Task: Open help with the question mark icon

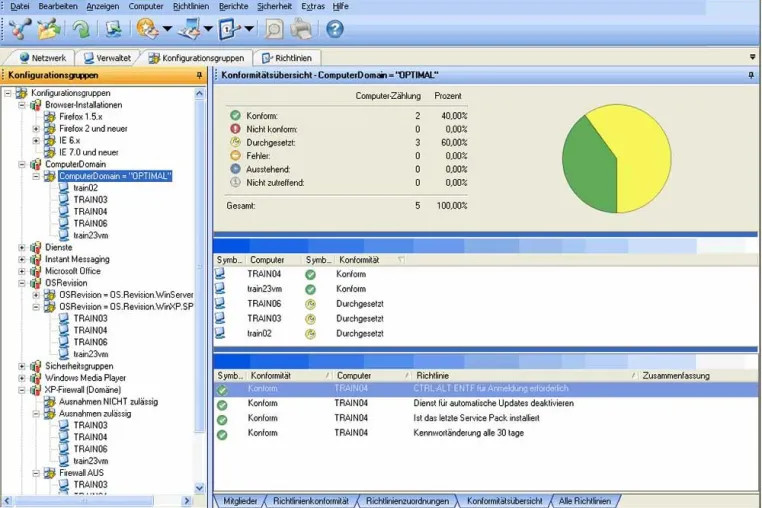Action: pos(334,29)
